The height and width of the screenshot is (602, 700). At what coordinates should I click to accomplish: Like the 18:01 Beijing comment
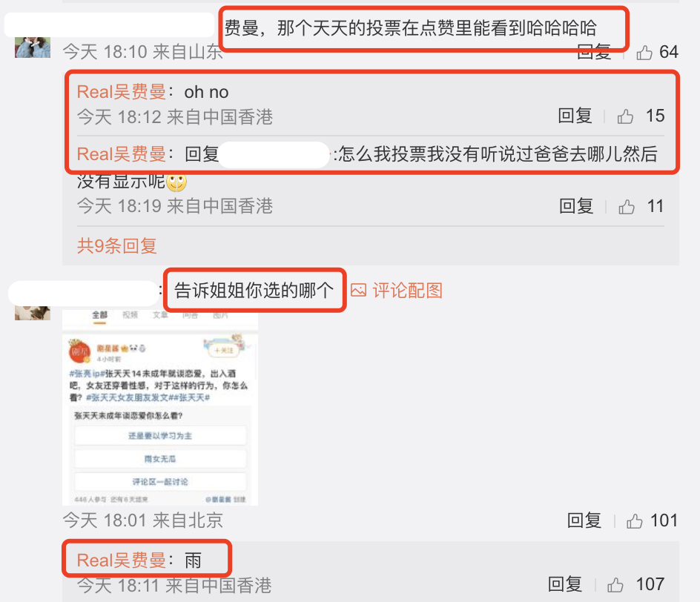[x=634, y=520]
